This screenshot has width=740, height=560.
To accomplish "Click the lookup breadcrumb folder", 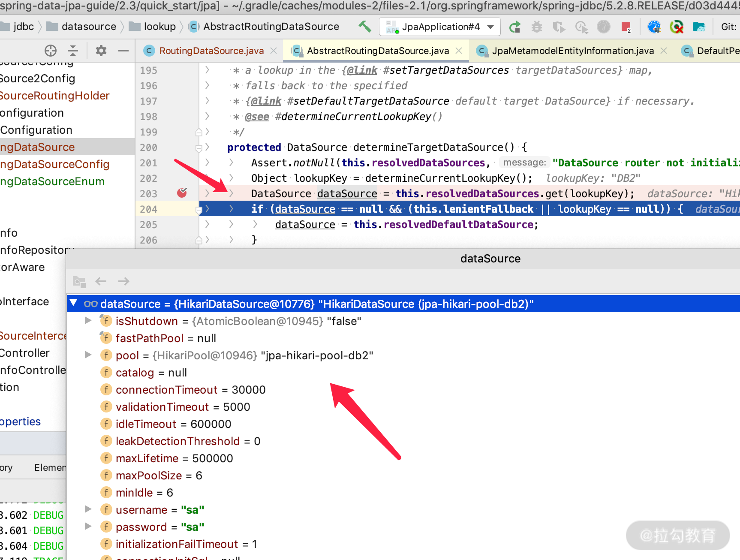I will pyautogui.click(x=153, y=27).
